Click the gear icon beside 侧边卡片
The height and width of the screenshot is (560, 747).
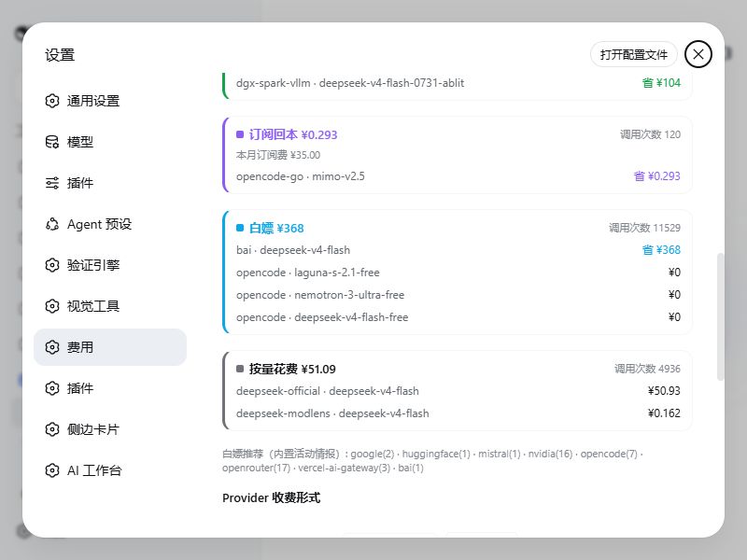pyautogui.click(x=52, y=429)
